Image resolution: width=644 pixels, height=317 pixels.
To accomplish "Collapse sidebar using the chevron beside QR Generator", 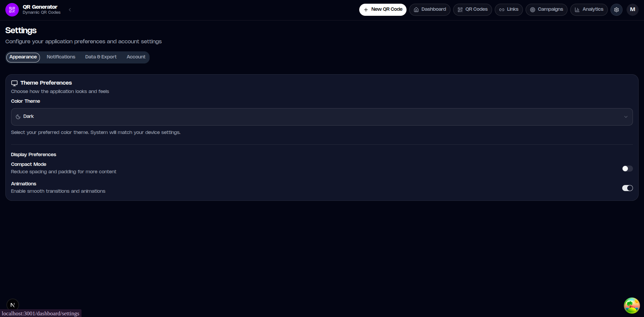I will (70, 10).
